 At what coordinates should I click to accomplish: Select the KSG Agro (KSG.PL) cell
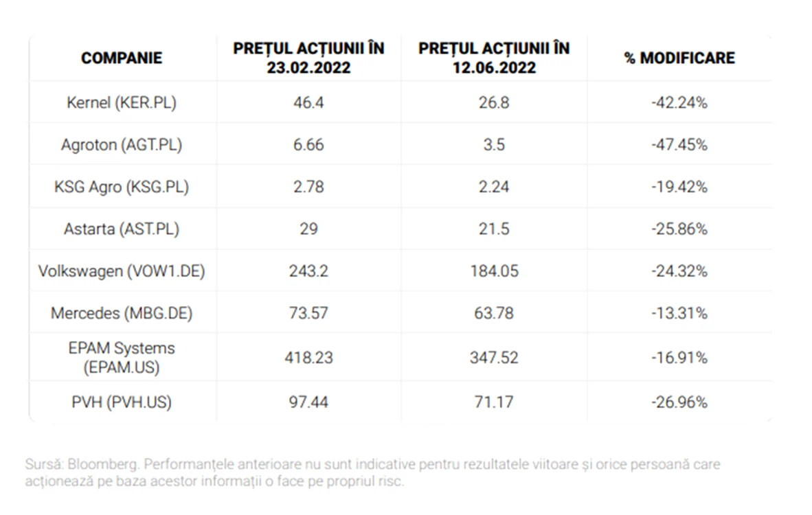pyautogui.click(x=122, y=187)
